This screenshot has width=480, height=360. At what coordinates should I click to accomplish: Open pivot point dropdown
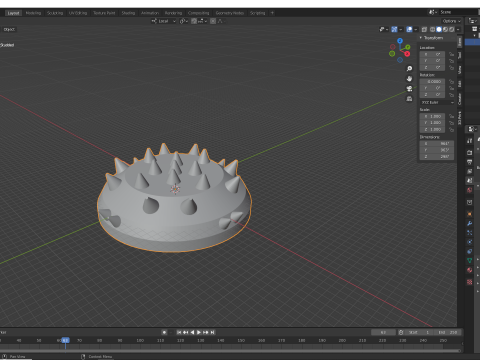[x=184, y=21]
